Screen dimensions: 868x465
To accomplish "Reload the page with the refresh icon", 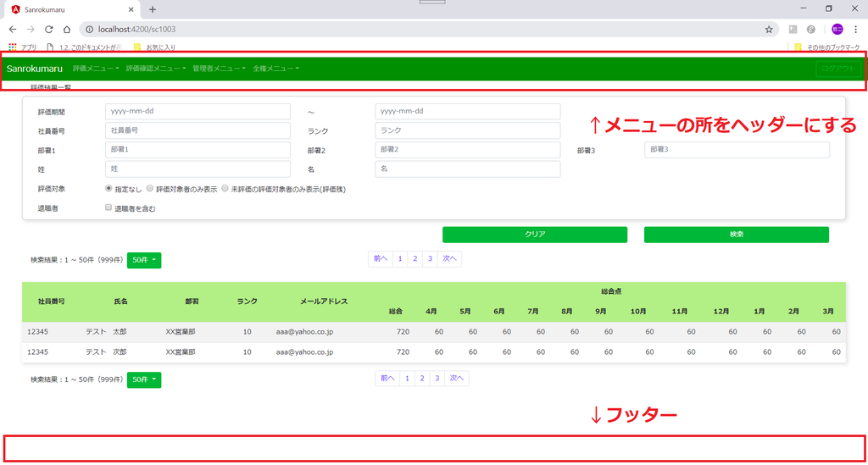I will (48, 30).
